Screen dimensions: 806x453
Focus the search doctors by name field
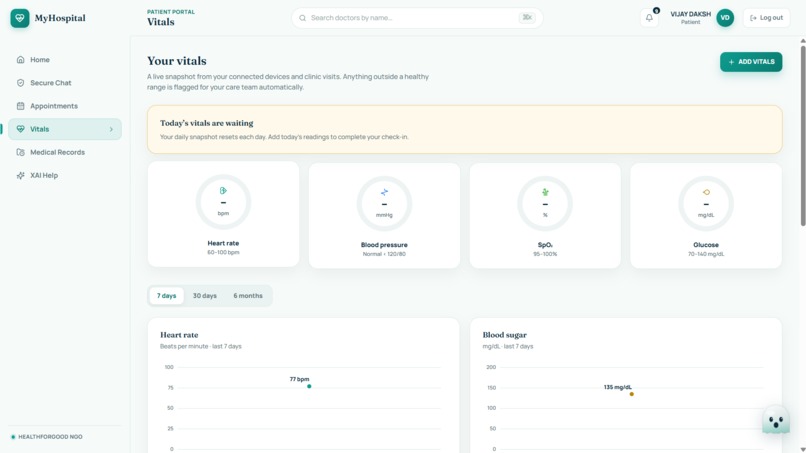point(417,18)
